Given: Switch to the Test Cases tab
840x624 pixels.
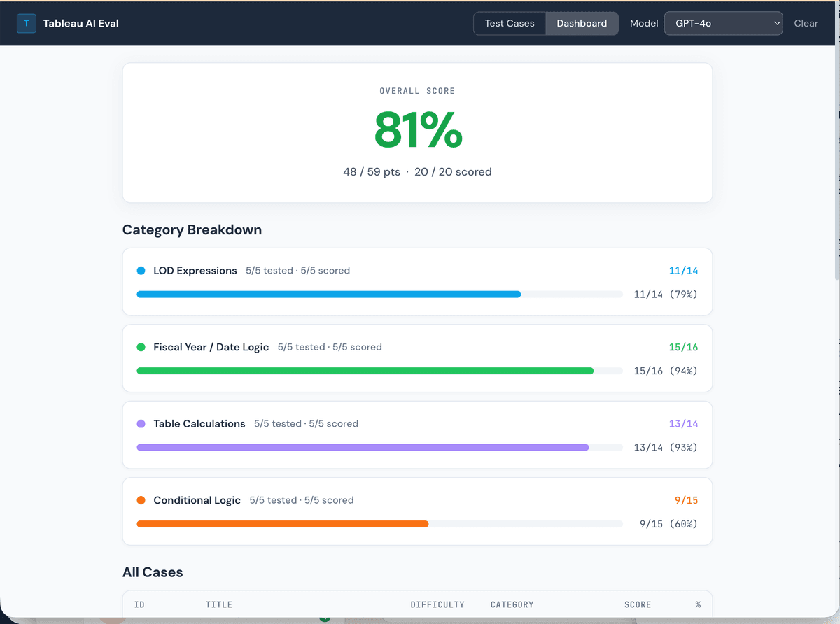Looking at the screenshot, I should tap(509, 23).
